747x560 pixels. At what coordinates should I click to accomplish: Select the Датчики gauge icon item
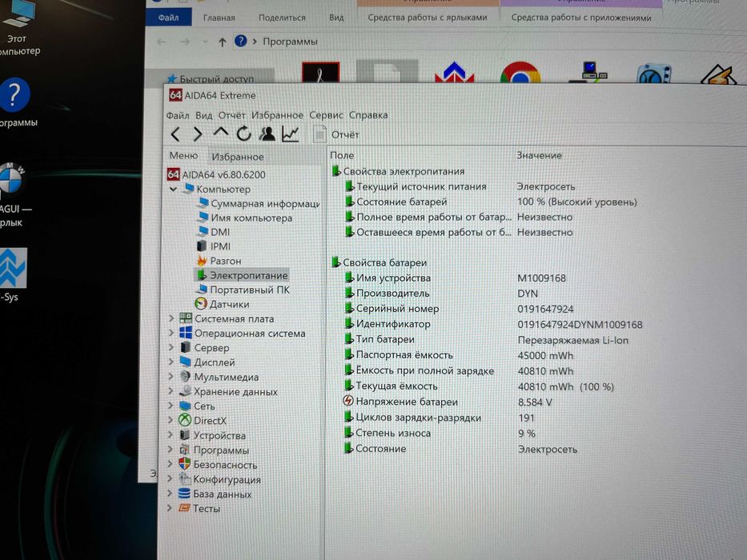point(201,304)
